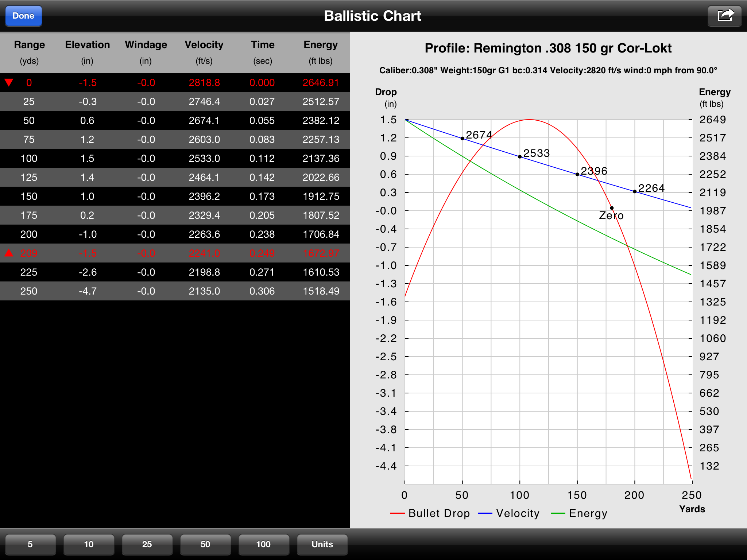This screenshot has height=560, width=747.
Task: Set range step to 100 yards
Action: (x=264, y=544)
